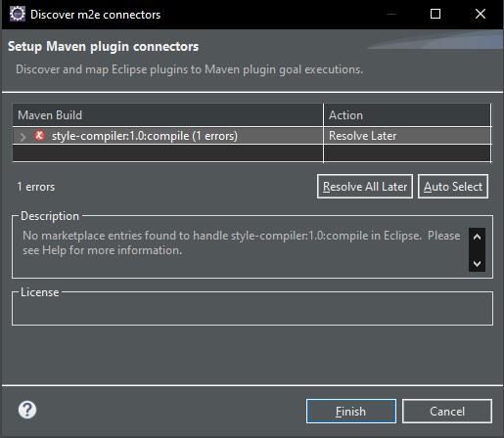This screenshot has width=504, height=438.
Task: Cancel the connector discovery dialog
Action: click(447, 412)
